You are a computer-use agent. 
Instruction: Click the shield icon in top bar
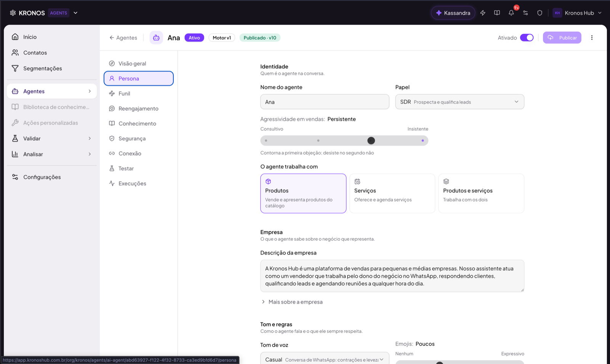pos(539,13)
